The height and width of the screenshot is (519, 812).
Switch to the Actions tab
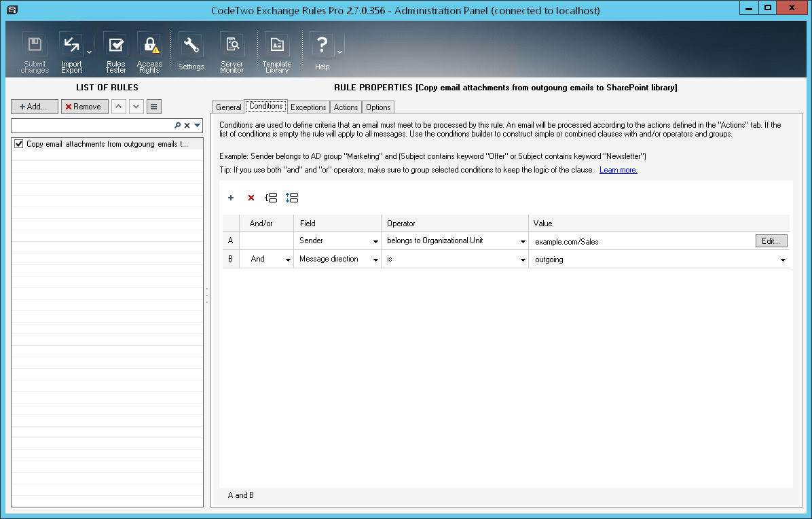coord(346,107)
